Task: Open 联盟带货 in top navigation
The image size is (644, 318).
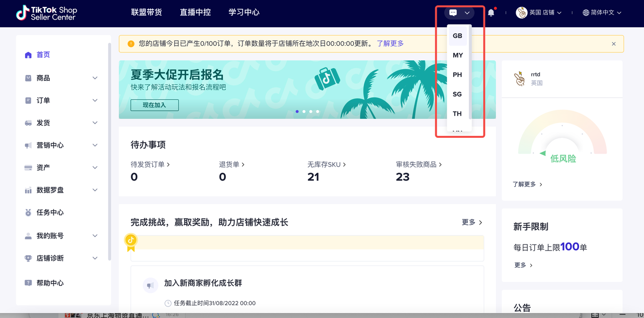Action: pos(146,12)
